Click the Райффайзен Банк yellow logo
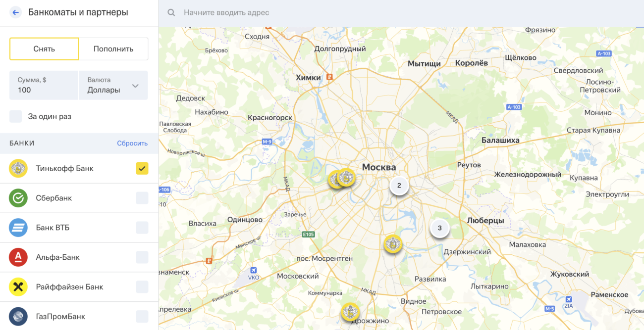This screenshot has height=330, width=644. click(18, 287)
